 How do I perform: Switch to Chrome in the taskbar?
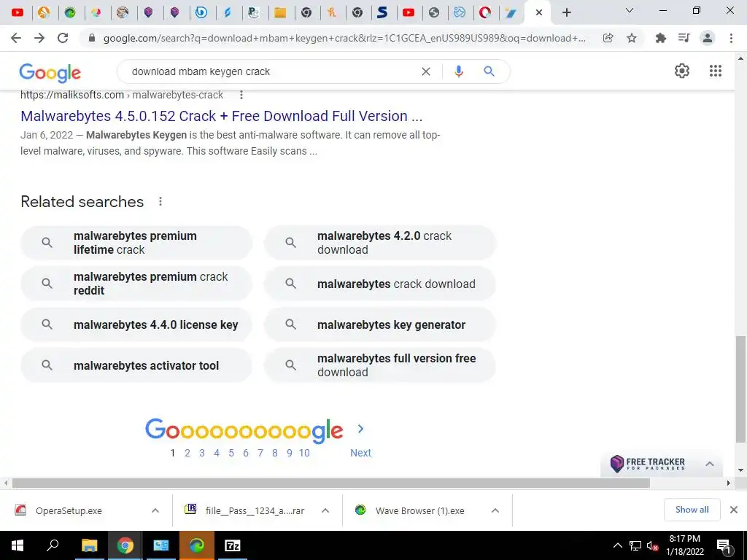[125, 545]
